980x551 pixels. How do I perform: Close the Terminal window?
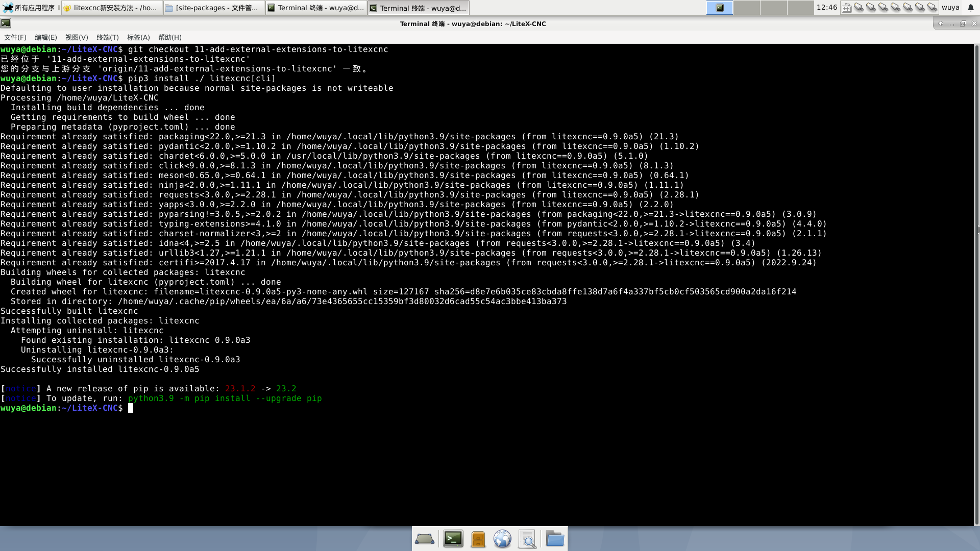(x=974, y=23)
